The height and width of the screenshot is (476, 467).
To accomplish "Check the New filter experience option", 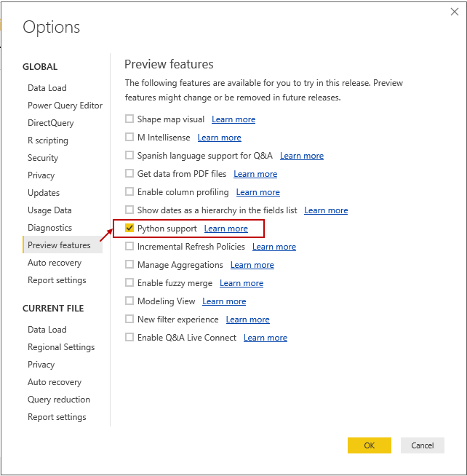I will pyautogui.click(x=129, y=320).
